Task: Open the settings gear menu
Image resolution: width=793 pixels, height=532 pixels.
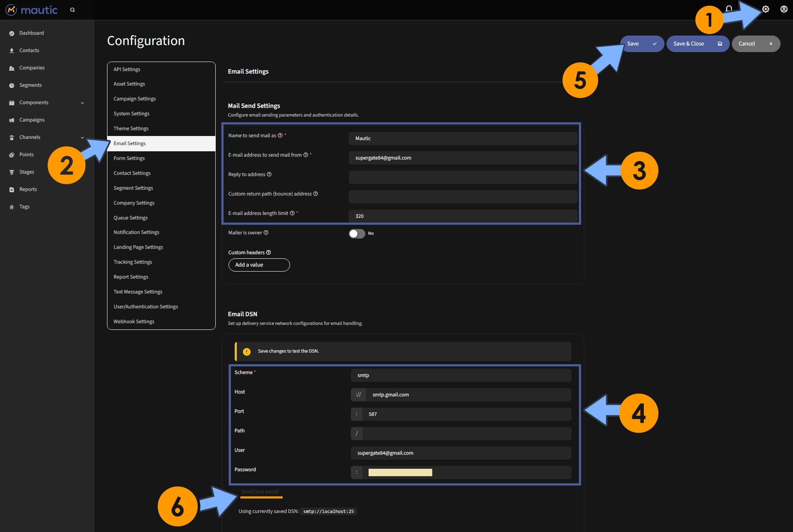Action: pos(766,9)
